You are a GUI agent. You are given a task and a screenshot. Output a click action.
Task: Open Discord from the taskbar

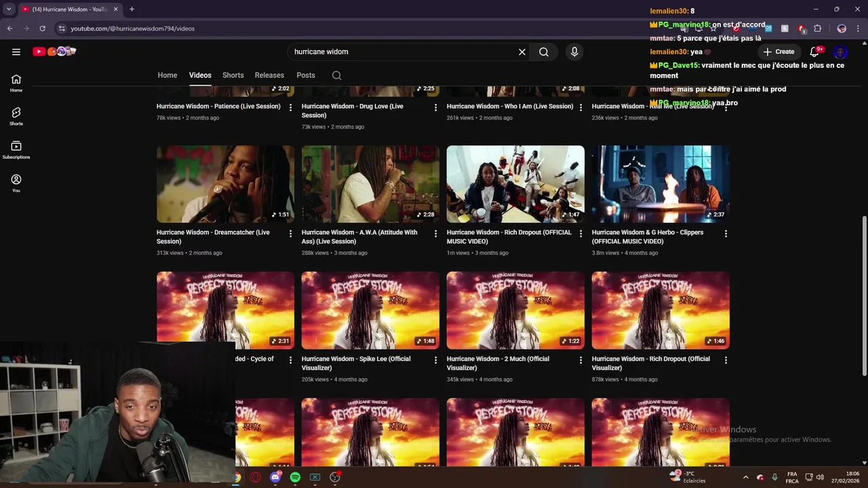click(x=275, y=477)
